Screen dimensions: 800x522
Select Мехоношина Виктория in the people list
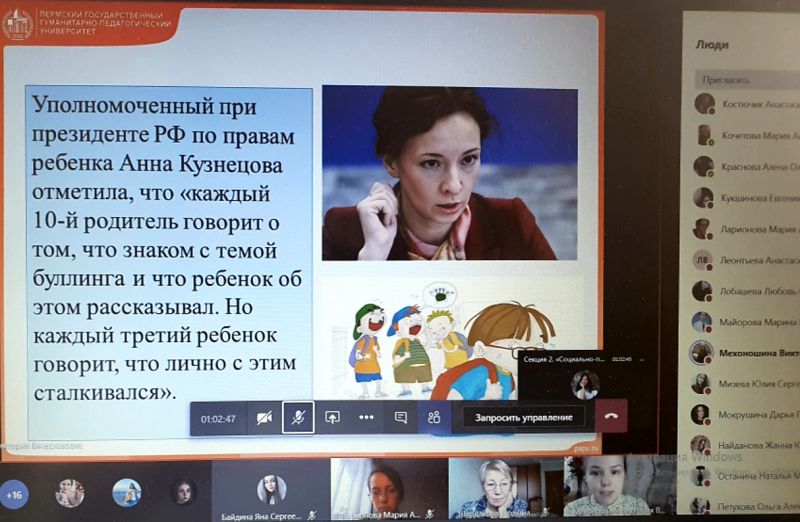click(746, 353)
